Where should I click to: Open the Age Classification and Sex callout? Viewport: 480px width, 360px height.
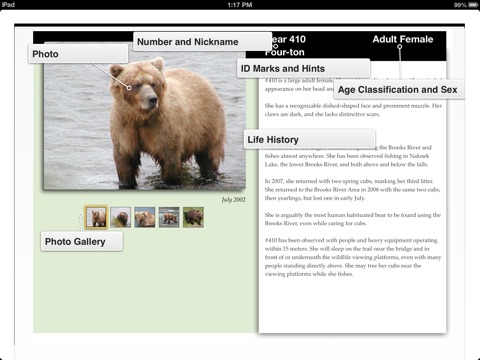[x=399, y=89]
